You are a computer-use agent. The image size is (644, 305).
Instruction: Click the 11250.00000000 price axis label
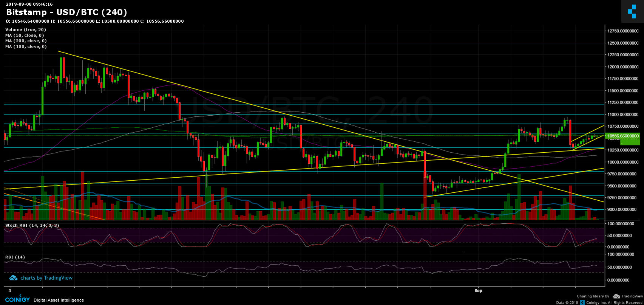coord(624,102)
